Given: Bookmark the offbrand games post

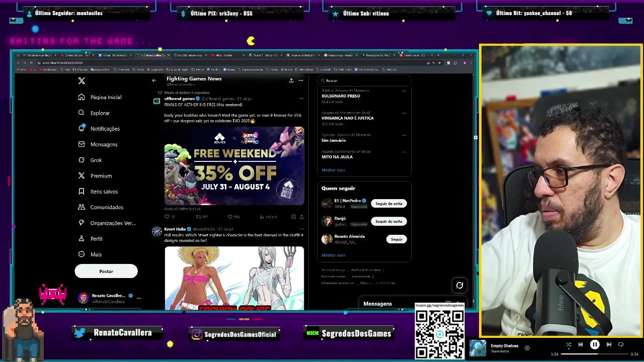Looking at the screenshot, I should click(x=293, y=217).
